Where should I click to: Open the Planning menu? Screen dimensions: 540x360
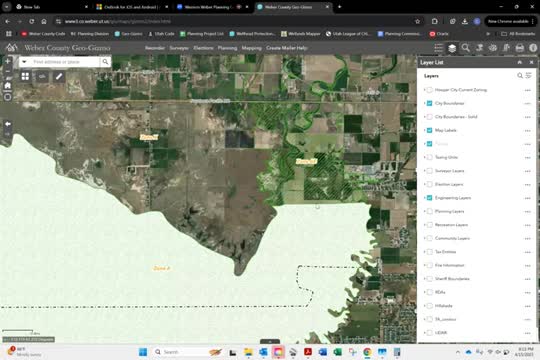(x=227, y=48)
